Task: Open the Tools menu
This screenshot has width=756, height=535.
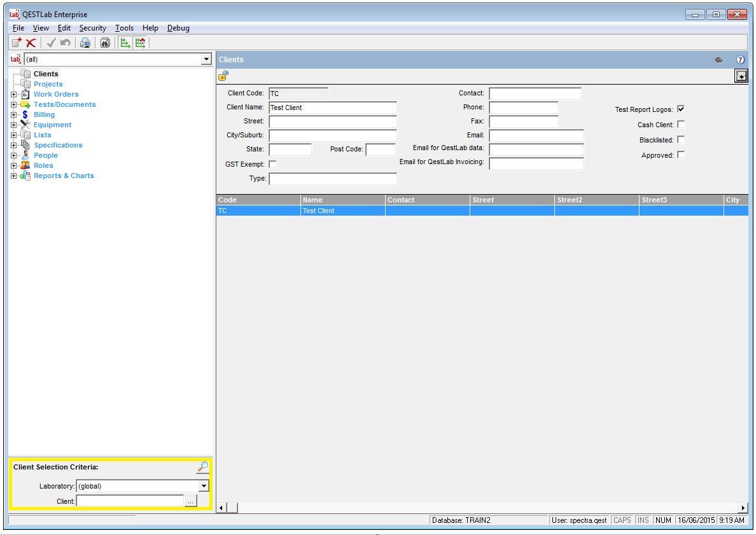Action: coord(124,28)
